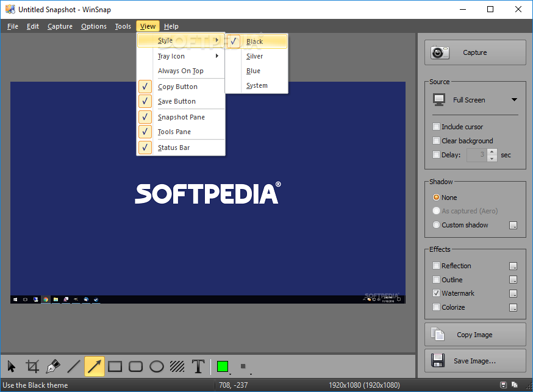Select the None shadow radio button

tap(436, 198)
